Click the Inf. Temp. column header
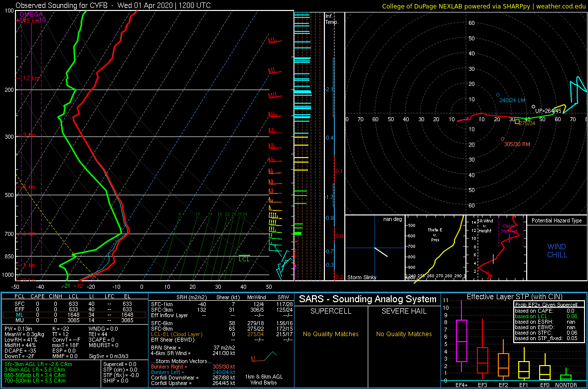 click(x=332, y=19)
